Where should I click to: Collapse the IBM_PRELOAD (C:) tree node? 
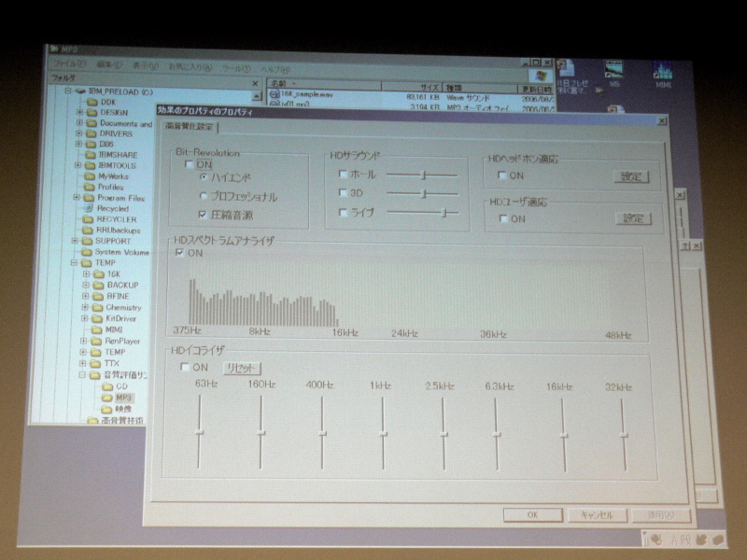[68, 91]
